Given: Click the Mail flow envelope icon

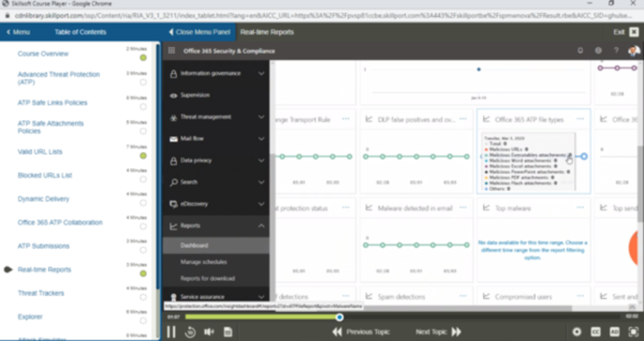Looking at the screenshot, I should click(173, 138).
